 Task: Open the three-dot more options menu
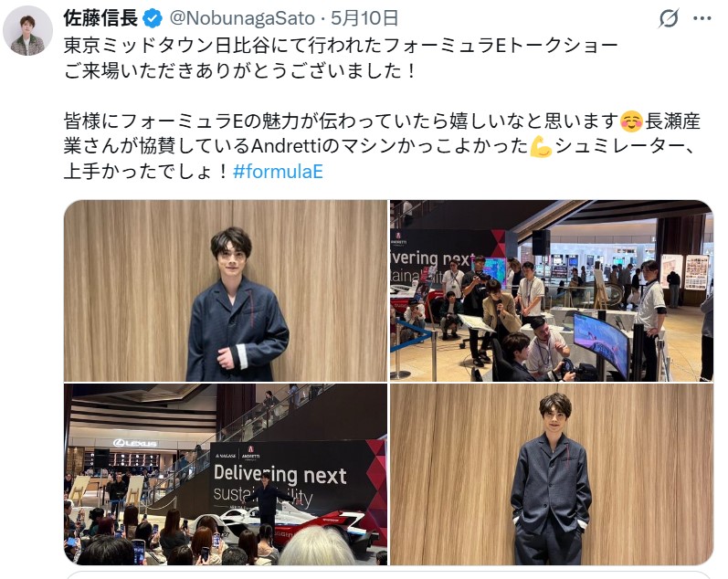pos(702,18)
